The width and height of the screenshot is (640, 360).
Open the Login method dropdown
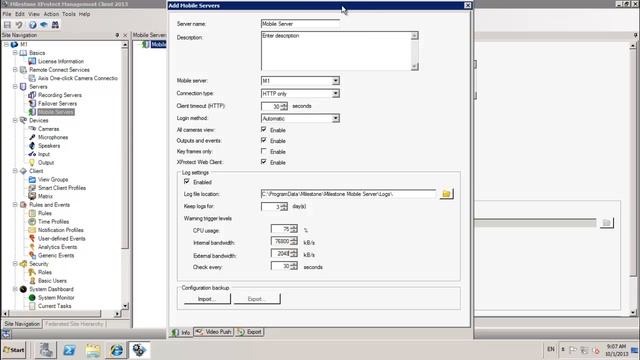pos(336,118)
